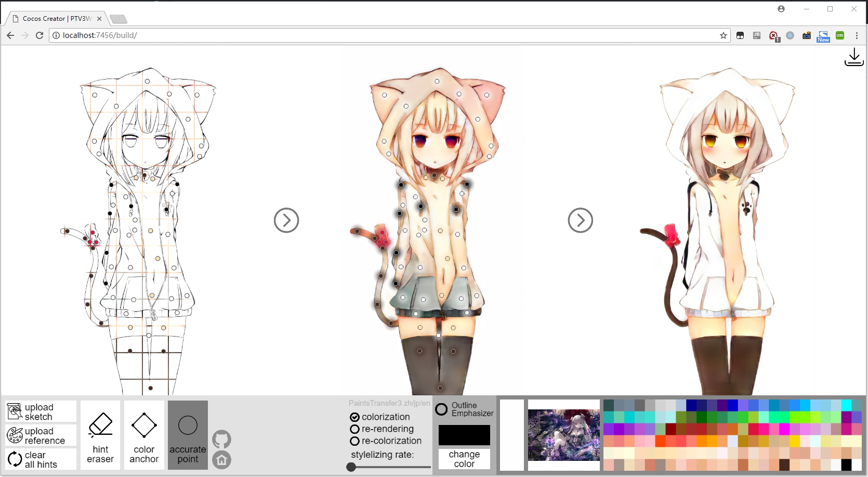Click the stylelizing rate slider handle
The image size is (868, 477).
[x=351, y=467]
